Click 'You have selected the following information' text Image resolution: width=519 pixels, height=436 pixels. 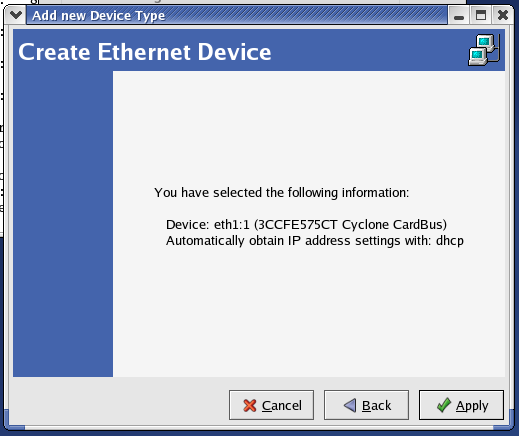pos(281,193)
